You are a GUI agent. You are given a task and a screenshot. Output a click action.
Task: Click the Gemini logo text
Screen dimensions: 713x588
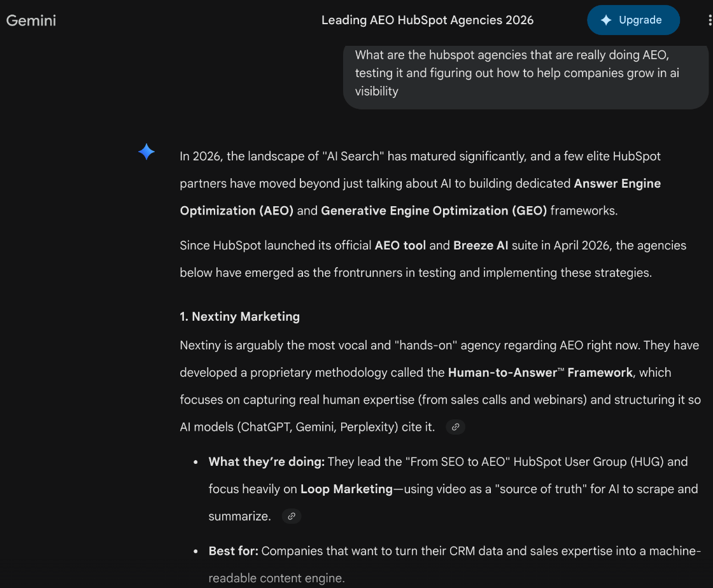click(x=31, y=20)
